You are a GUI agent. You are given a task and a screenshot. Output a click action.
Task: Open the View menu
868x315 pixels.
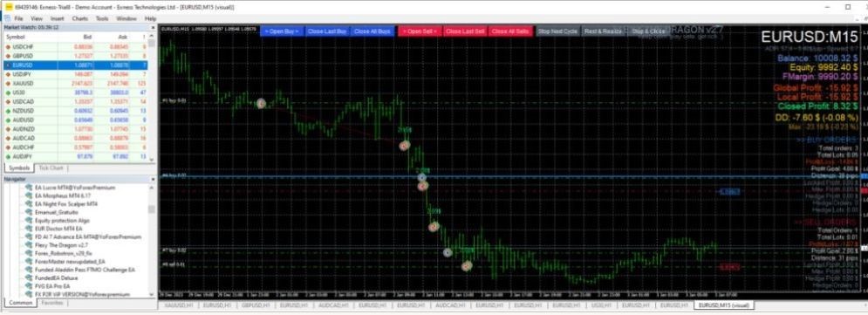pyautogui.click(x=37, y=18)
